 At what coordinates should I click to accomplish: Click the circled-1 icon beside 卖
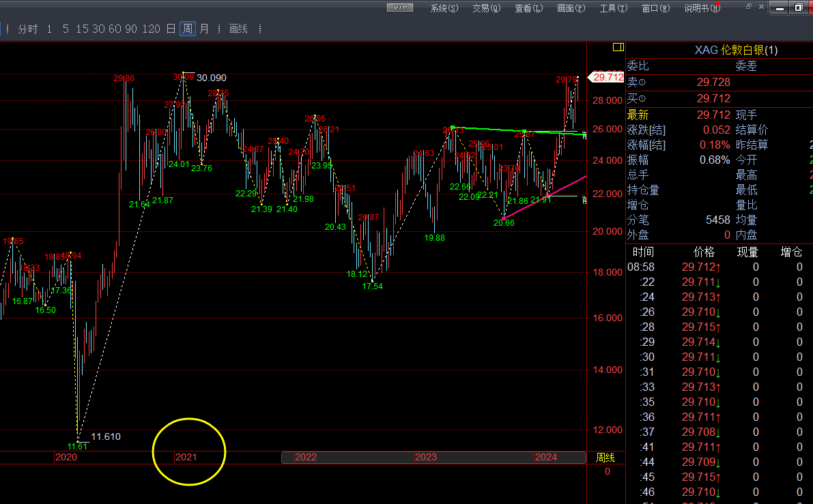[642, 83]
